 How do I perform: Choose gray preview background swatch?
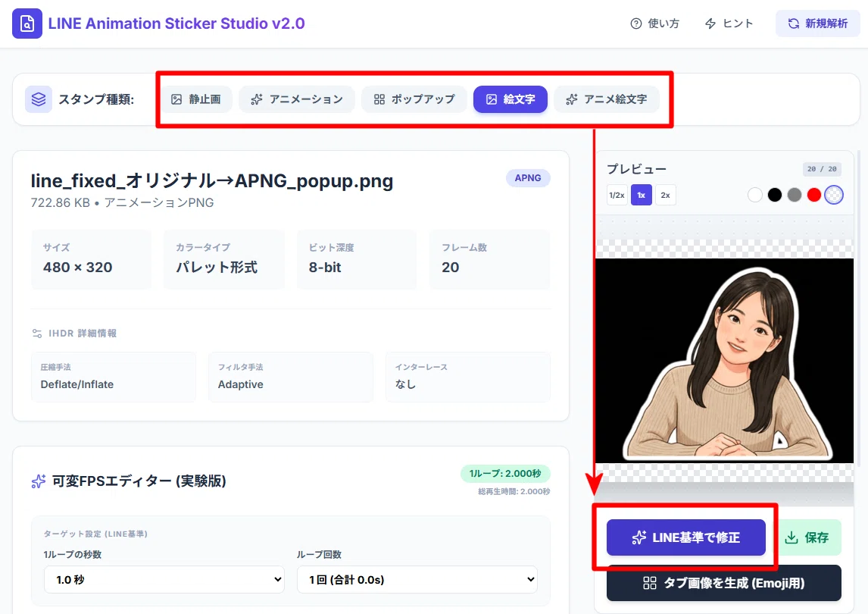point(795,195)
